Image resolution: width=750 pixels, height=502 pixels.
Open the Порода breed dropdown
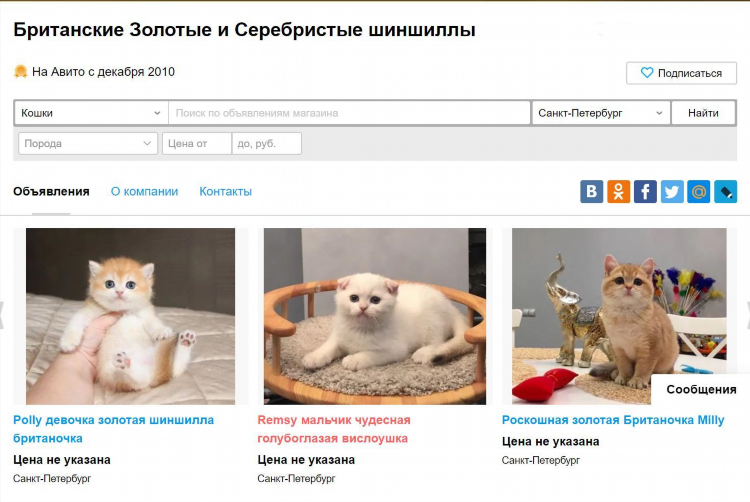[x=88, y=143]
